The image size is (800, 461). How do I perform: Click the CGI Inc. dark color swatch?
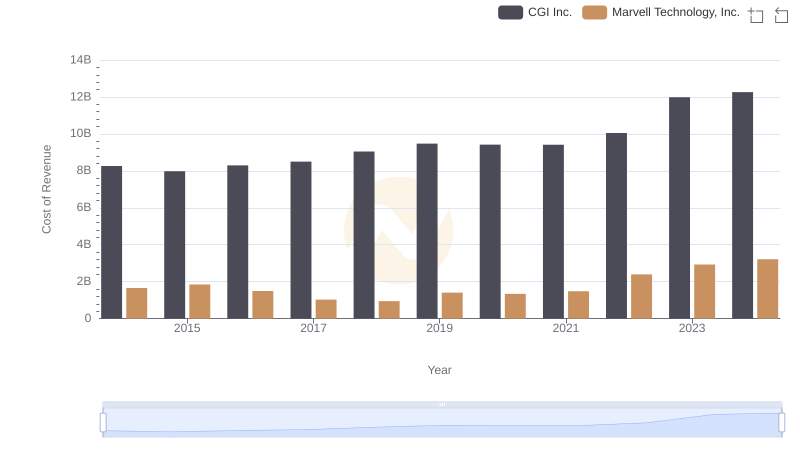pyautogui.click(x=510, y=12)
